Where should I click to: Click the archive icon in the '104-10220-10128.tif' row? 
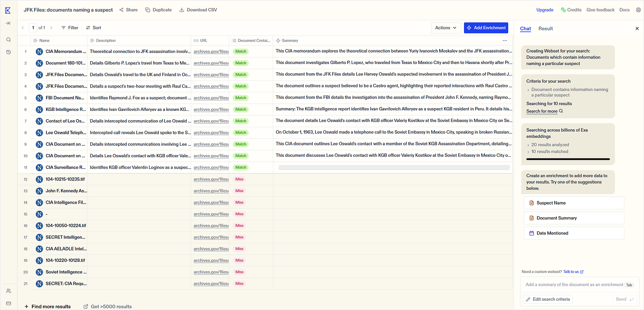39,261
